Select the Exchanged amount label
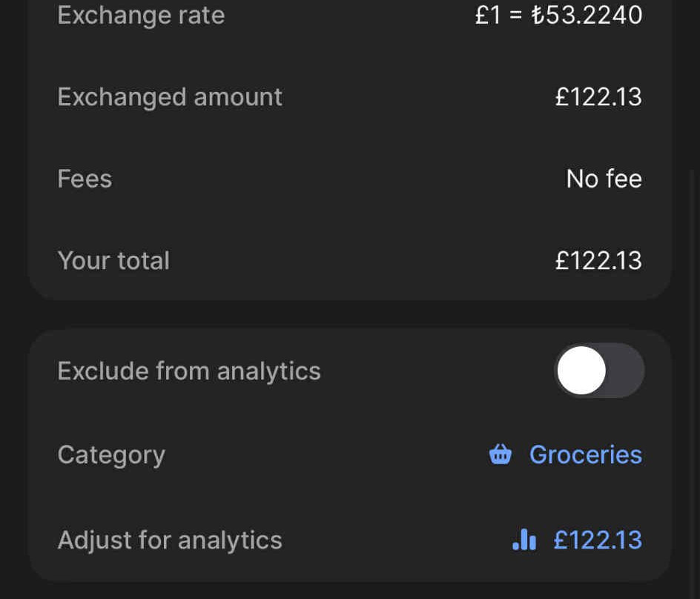 pos(170,97)
